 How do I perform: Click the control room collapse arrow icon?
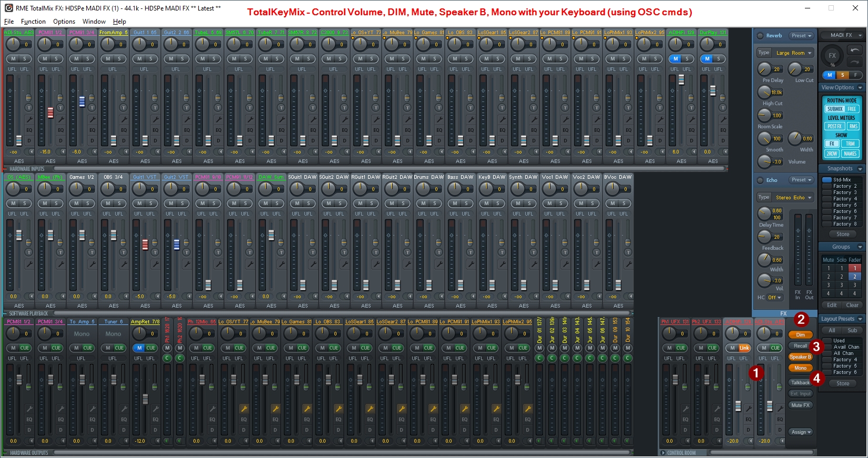pos(663,453)
